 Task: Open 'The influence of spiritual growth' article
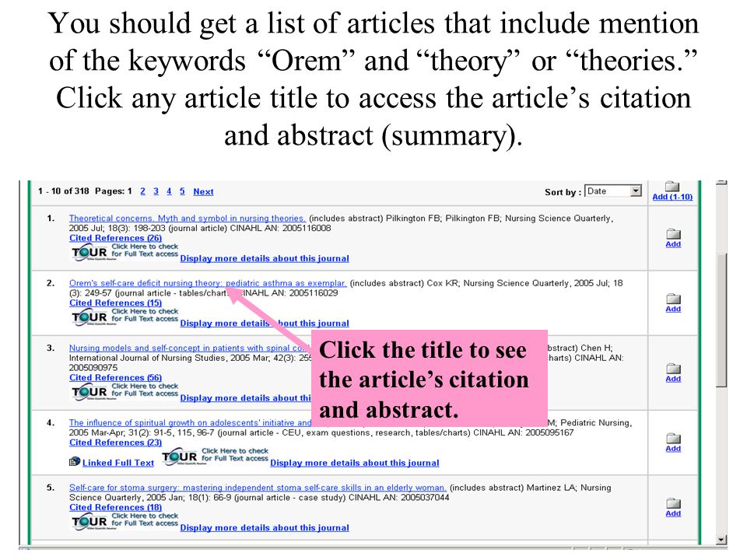coord(190,422)
